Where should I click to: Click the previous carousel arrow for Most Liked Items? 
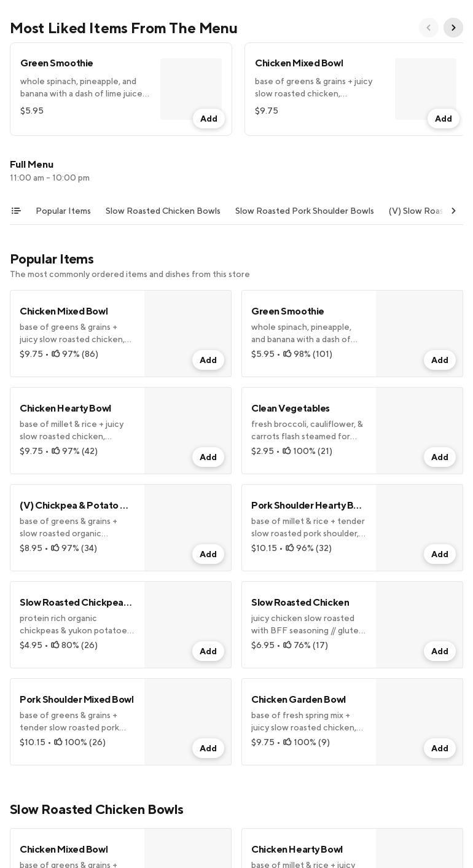tap(429, 28)
